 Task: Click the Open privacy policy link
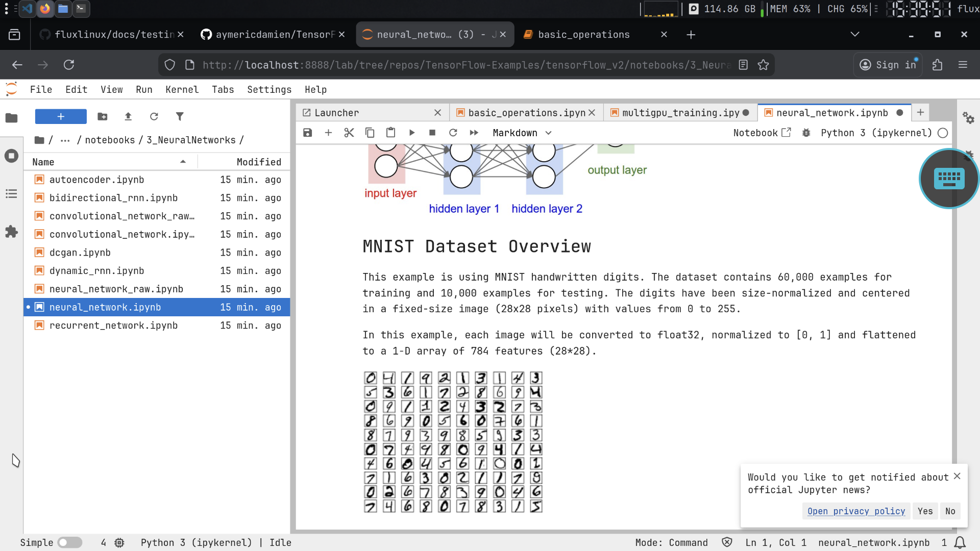coord(856,511)
